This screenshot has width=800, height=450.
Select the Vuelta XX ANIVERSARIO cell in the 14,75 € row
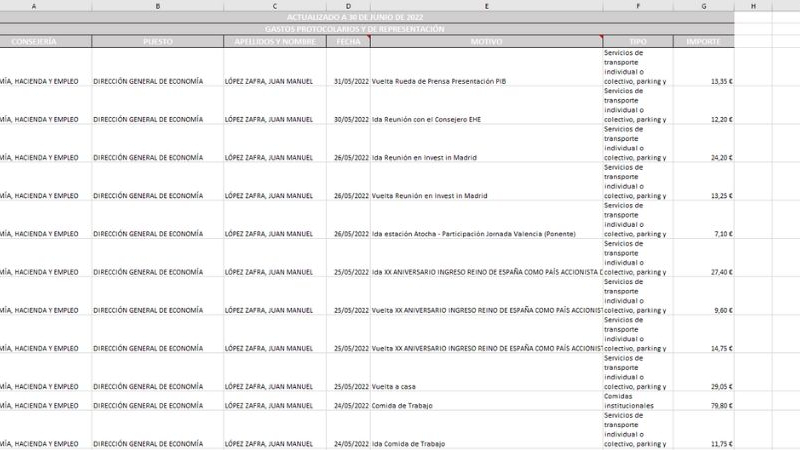click(x=487, y=334)
